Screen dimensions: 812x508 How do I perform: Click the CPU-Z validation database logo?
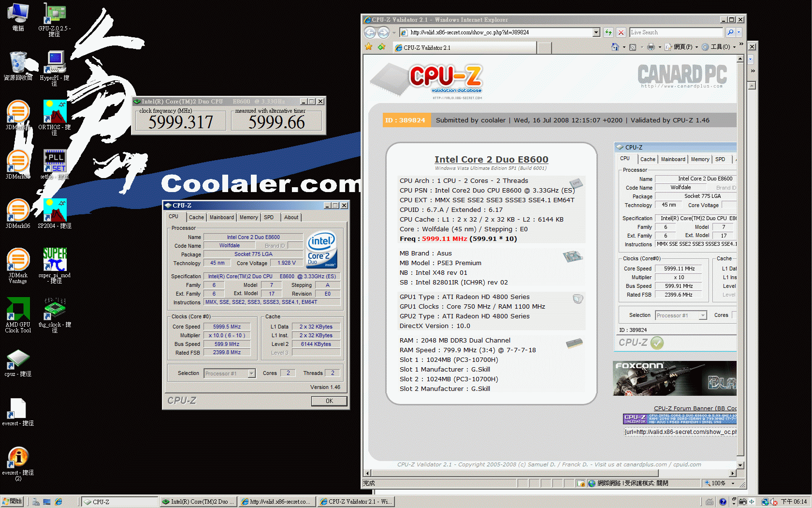coord(428,81)
